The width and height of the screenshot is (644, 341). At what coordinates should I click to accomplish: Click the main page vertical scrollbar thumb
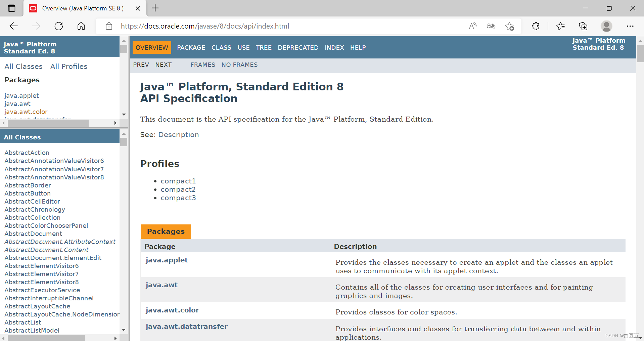coord(640,54)
